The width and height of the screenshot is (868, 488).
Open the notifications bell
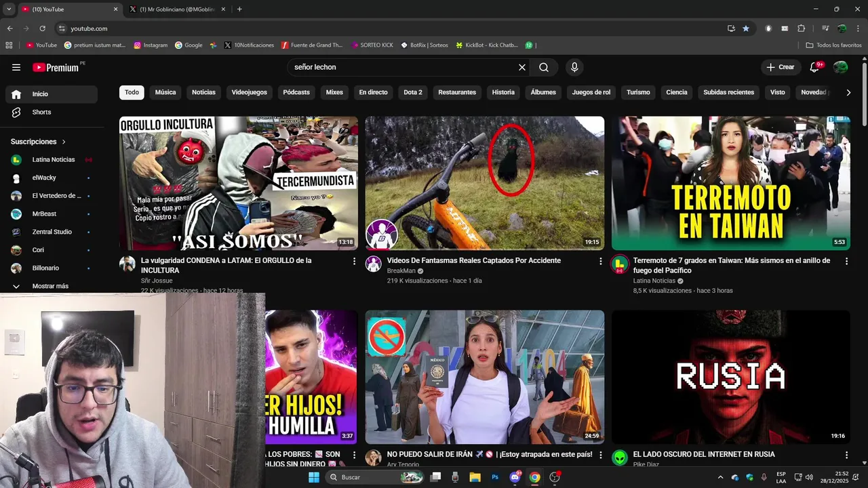click(x=816, y=67)
